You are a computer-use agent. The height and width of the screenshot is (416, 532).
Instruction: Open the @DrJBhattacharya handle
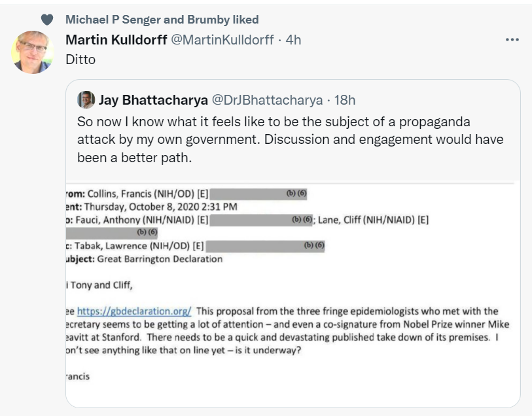pyautogui.click(x=266, y=100)
